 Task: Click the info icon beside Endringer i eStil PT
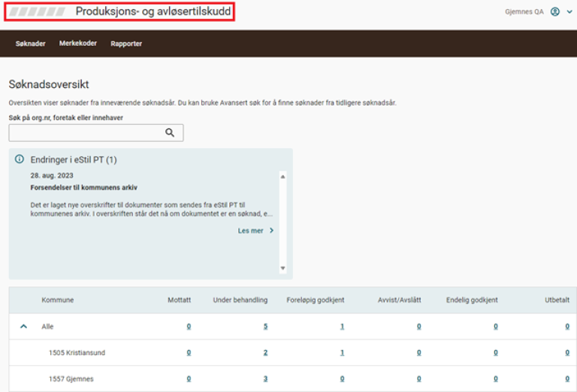20,159
